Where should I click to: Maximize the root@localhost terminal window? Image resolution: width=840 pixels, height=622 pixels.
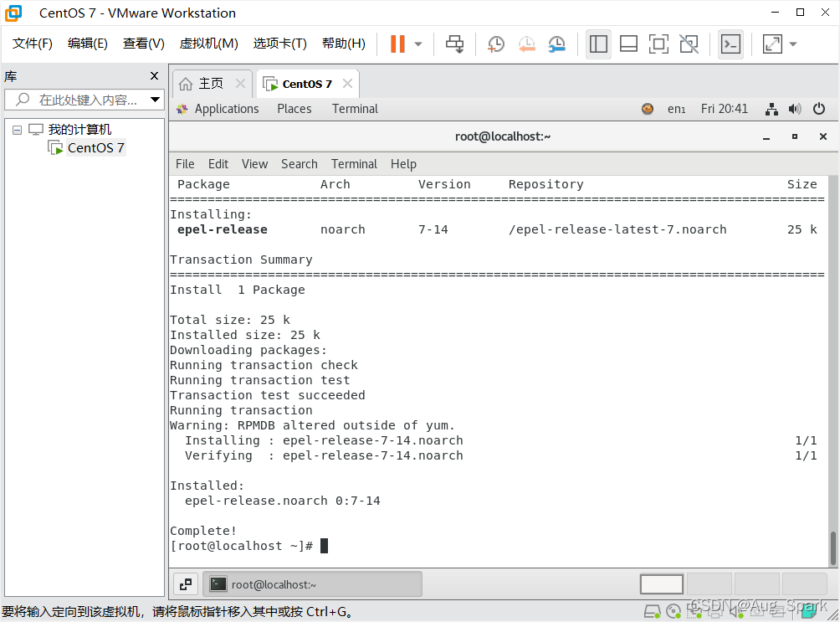point(795,136)
